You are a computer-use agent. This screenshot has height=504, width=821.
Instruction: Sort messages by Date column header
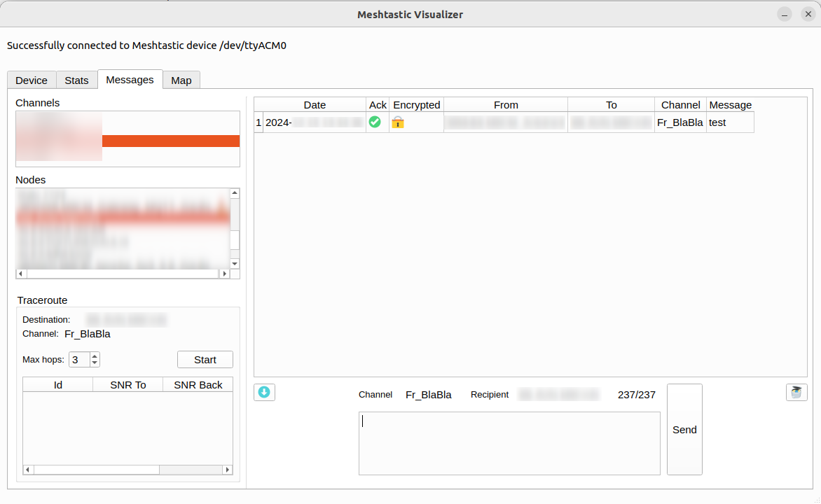pos(315,105)
